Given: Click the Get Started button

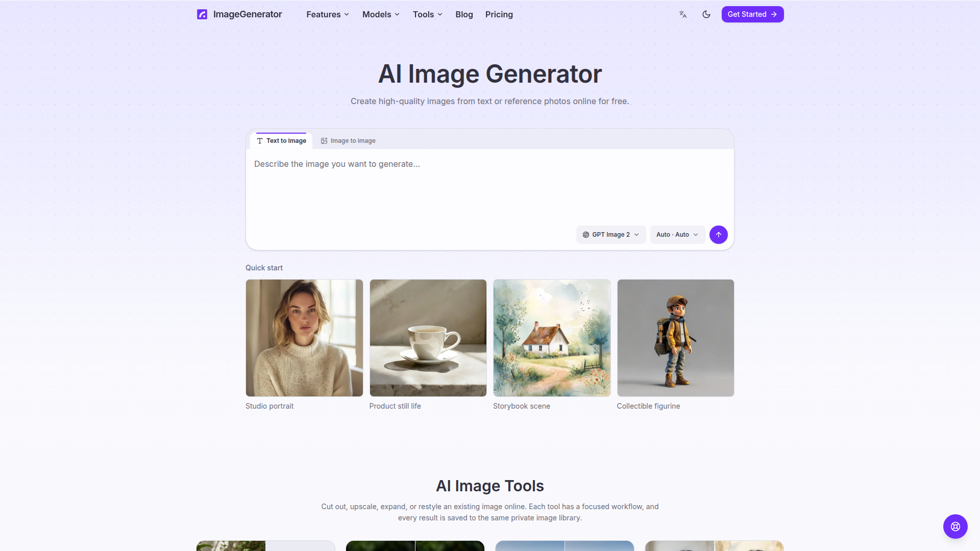Looking at the screenshot, I should pyautogui.click(x=752, y=14).
